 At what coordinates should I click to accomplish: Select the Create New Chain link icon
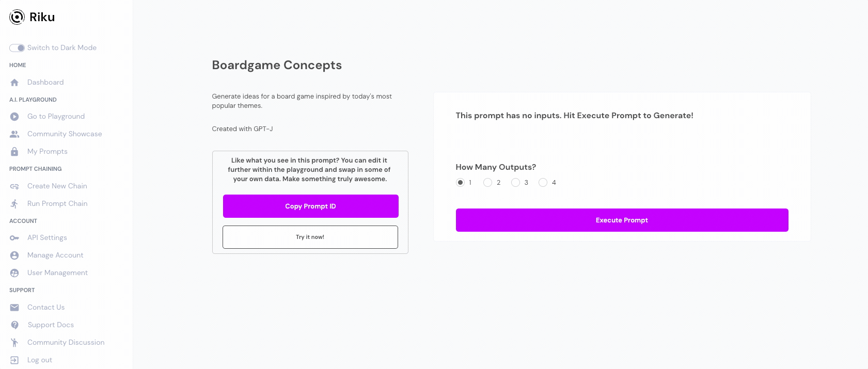coord(14,186)
